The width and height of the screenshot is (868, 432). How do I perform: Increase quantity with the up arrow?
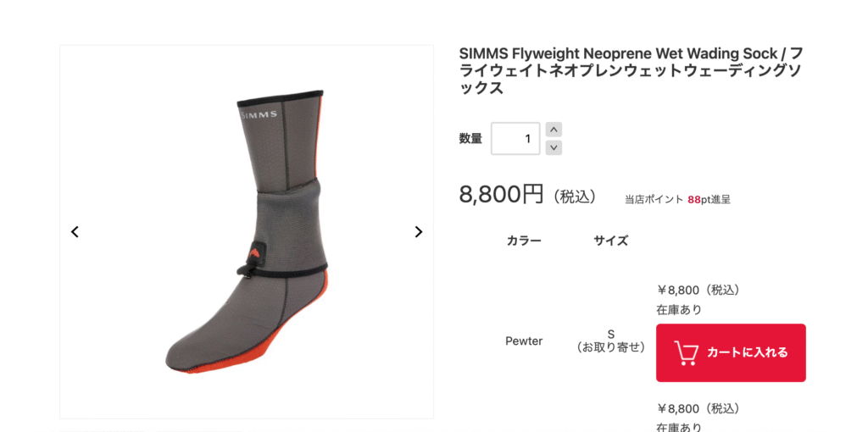(x=554, y=130)
